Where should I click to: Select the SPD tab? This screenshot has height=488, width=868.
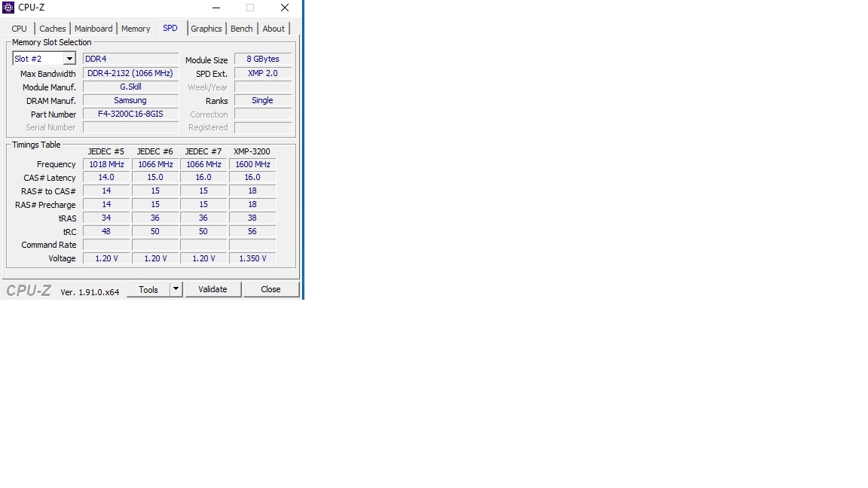click(x=170, y=28)
